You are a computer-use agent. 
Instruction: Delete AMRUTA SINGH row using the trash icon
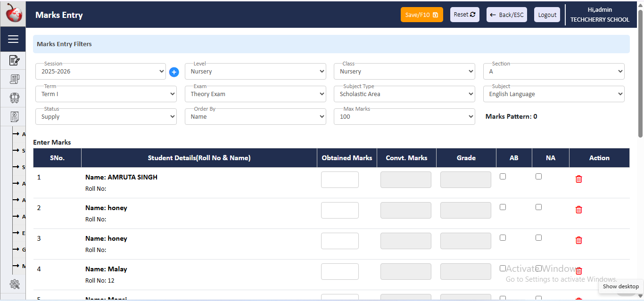point(578,179)
